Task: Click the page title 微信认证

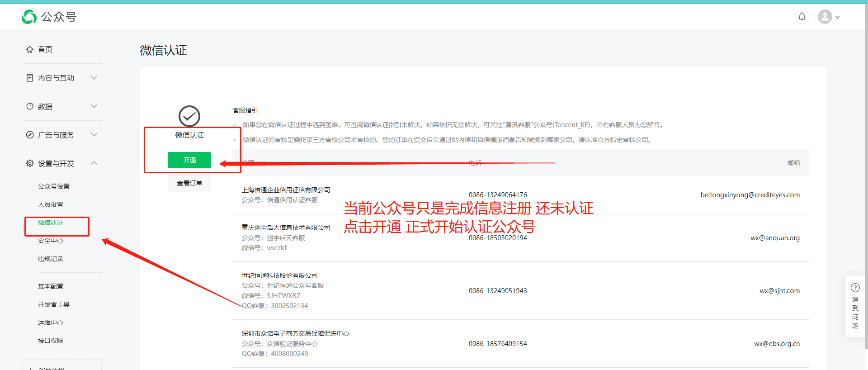Action: 163,50
